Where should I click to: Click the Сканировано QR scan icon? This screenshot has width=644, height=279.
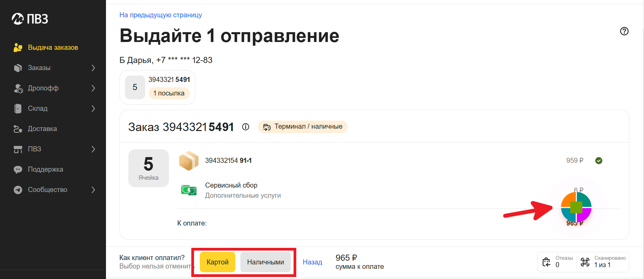[585, 262]
